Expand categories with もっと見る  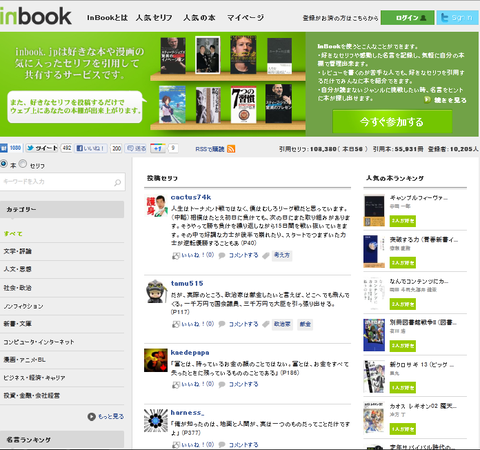coord(106,416)
